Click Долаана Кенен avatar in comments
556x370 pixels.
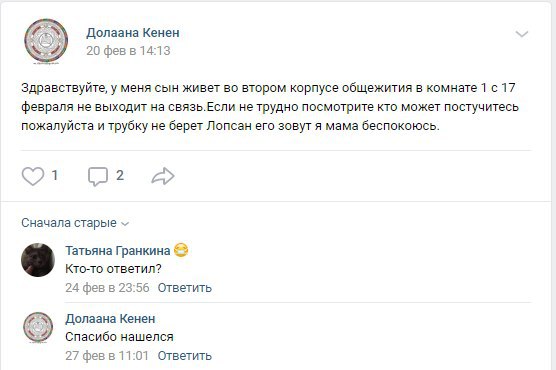[x=38, y=327]
